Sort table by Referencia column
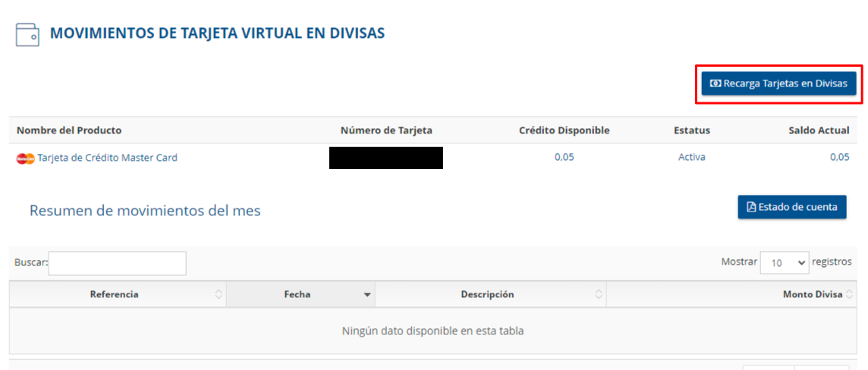This screenshot has width=868, height=370. tap(118, 294)
